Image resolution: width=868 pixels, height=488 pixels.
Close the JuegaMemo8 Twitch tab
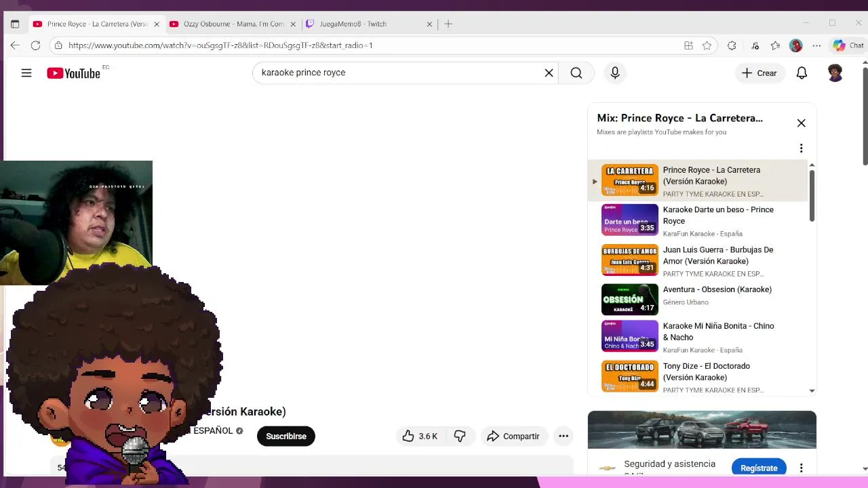click(x=429, y=24)
